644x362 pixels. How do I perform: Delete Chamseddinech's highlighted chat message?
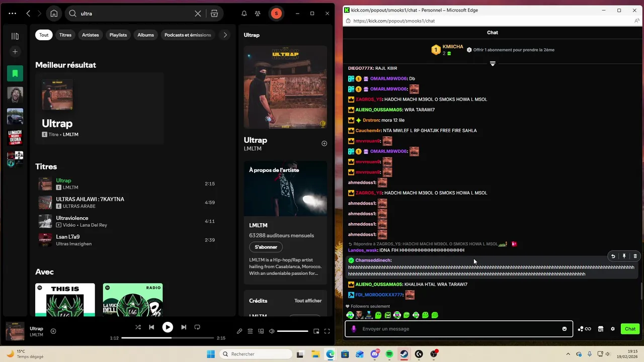click(x=635, y=256)
